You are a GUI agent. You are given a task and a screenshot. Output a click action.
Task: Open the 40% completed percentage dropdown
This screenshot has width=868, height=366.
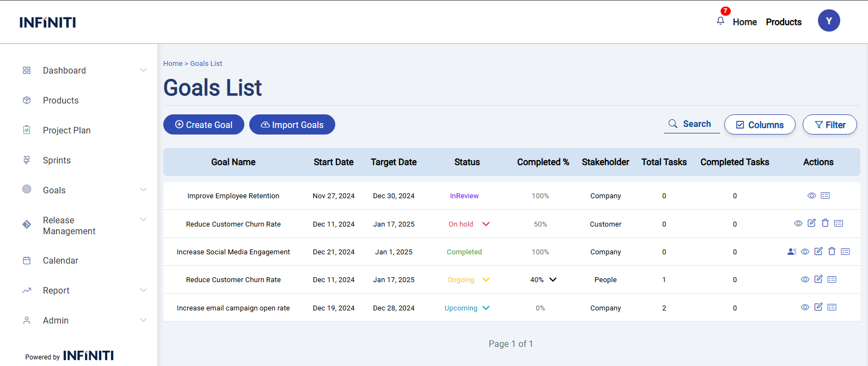pos(552,279)
